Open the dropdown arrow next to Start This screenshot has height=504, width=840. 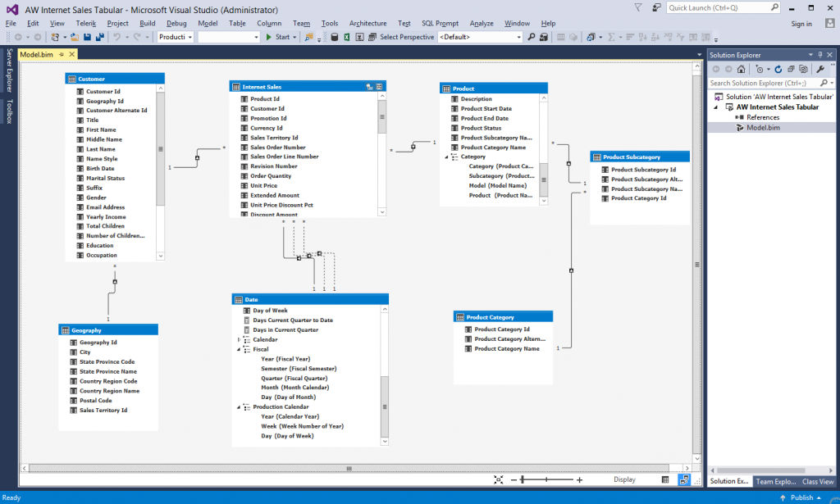[294, 37]
